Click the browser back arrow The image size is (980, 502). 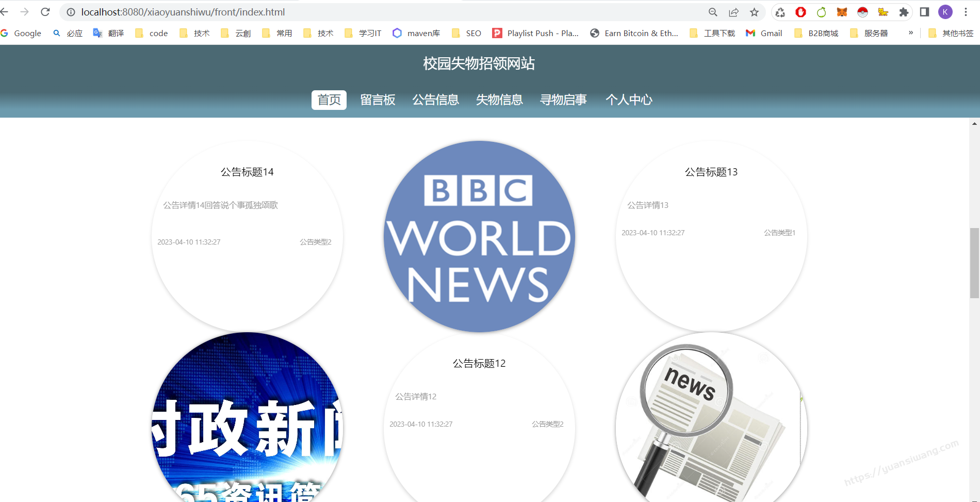coord(5,12)
